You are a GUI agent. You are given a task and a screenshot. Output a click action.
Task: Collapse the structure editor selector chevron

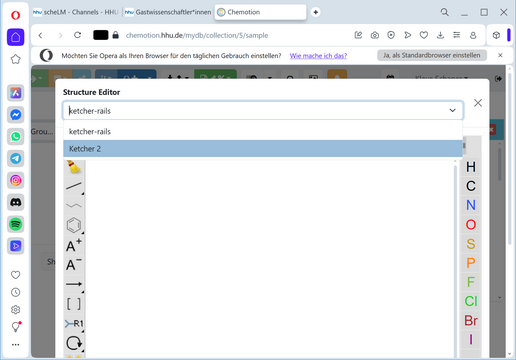coord(452,110)
